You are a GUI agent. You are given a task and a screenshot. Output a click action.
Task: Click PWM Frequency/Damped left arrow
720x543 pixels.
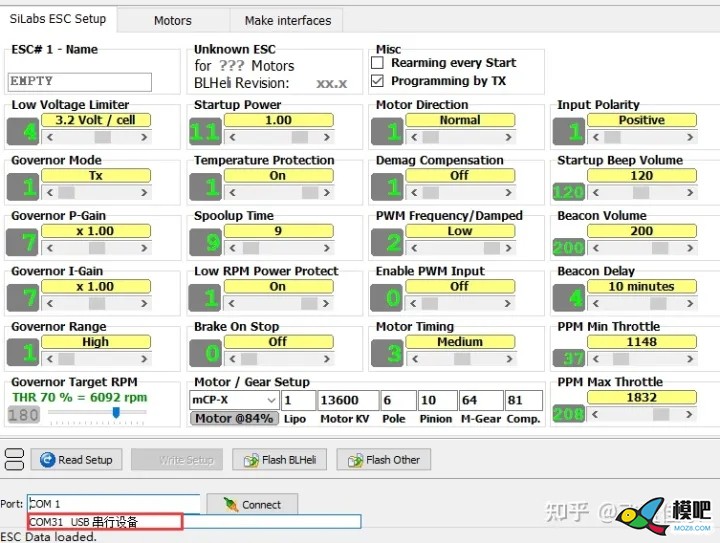[414, 248]
